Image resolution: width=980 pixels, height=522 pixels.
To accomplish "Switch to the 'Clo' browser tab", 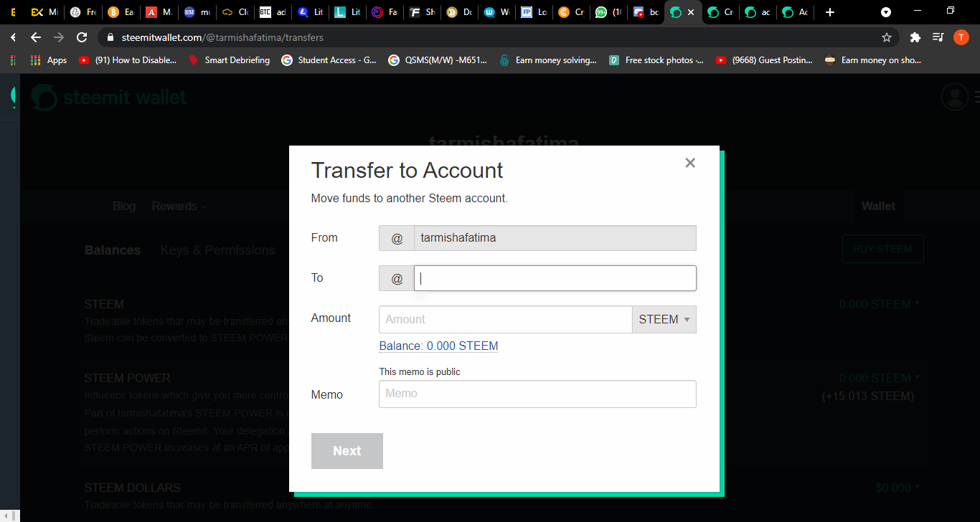I will [235, 12].
